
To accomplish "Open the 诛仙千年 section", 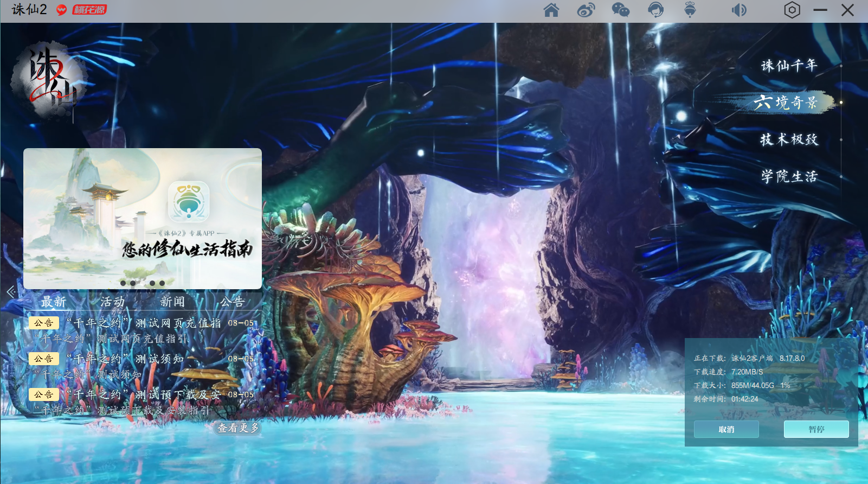I will tap(789, 66).
